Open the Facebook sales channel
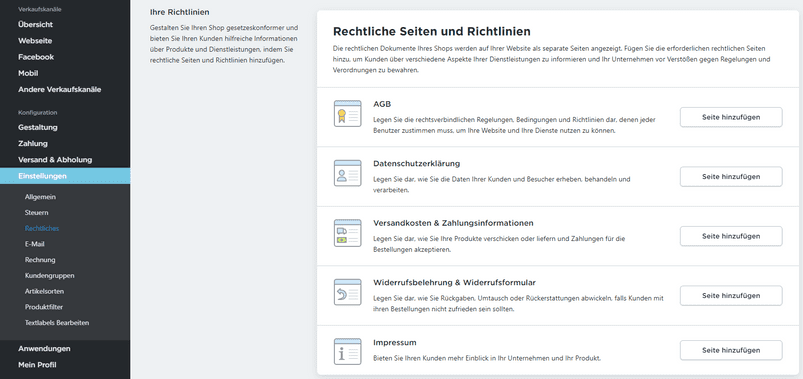Screen dimensions: 803x379 36,57
